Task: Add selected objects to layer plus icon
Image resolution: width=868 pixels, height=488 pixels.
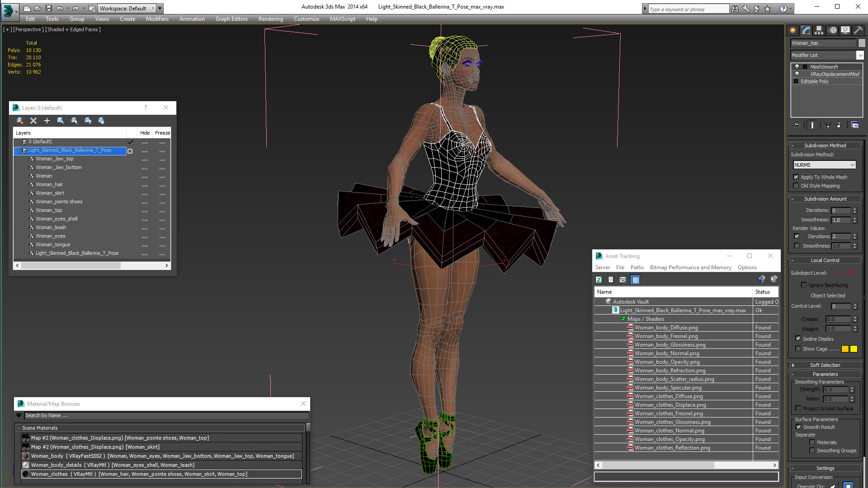Action: [47, 121]
